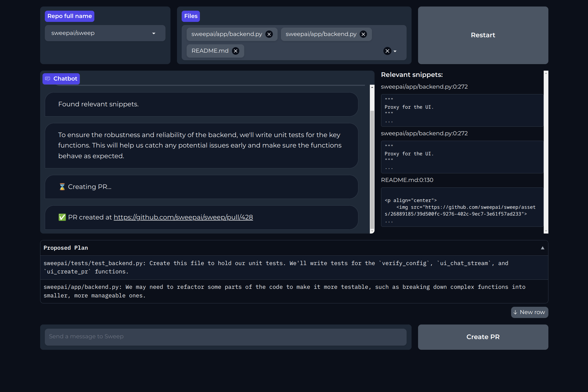Click the Create PR button
The image size is (588, 392).
coord(483,337)
